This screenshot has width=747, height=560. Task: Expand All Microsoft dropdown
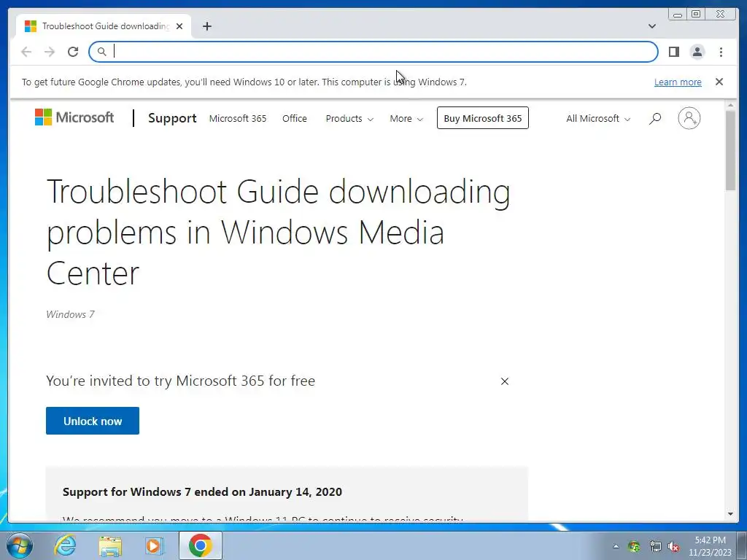[x=598, y=118]
